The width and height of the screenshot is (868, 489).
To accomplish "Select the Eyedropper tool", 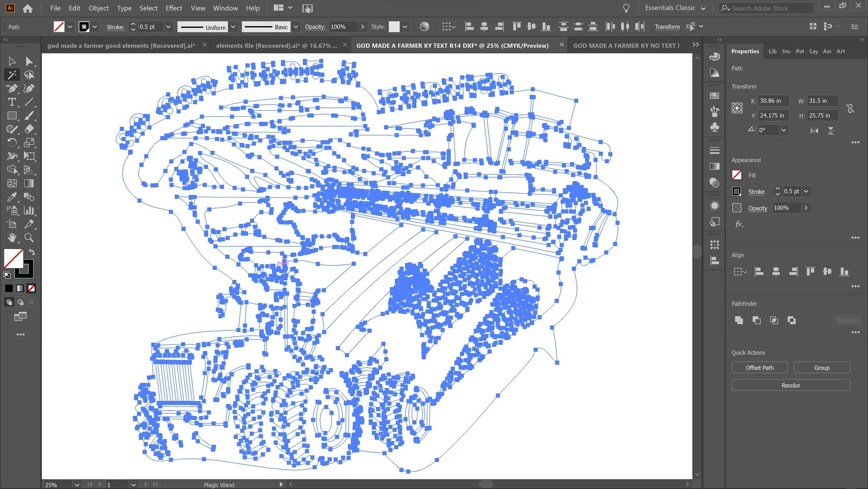I will (x=12, y=197).
